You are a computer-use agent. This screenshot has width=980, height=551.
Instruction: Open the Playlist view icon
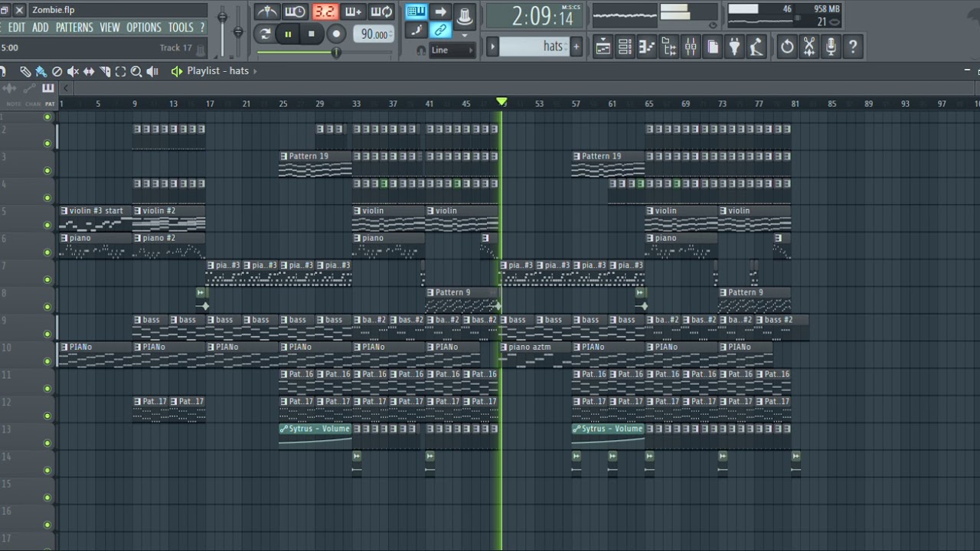(x=603, y=47)
